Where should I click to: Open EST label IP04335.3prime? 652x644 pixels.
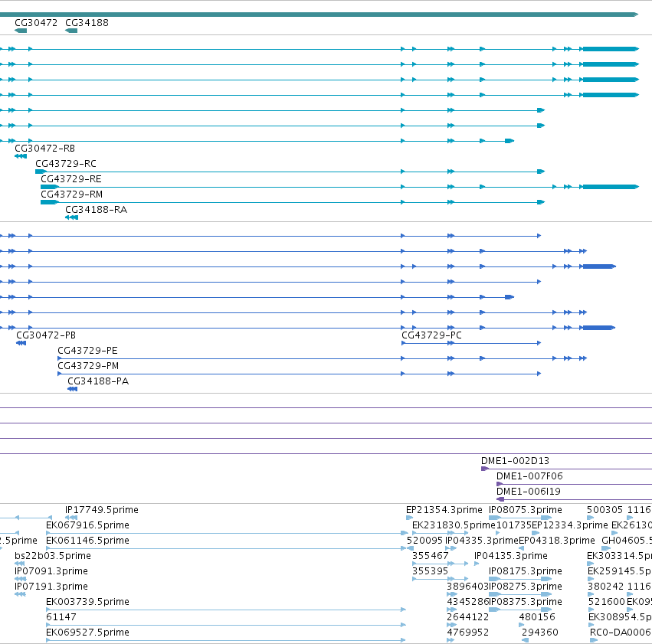point(482,541)
